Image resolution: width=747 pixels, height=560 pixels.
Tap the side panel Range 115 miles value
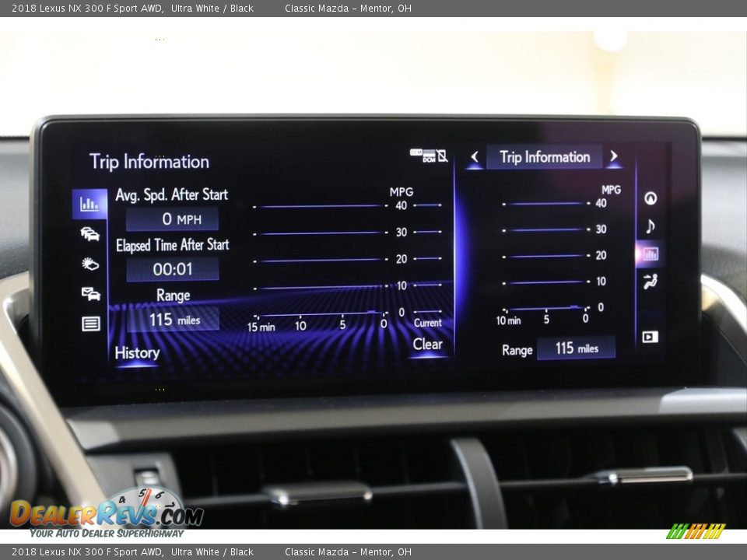coord(576,348)
